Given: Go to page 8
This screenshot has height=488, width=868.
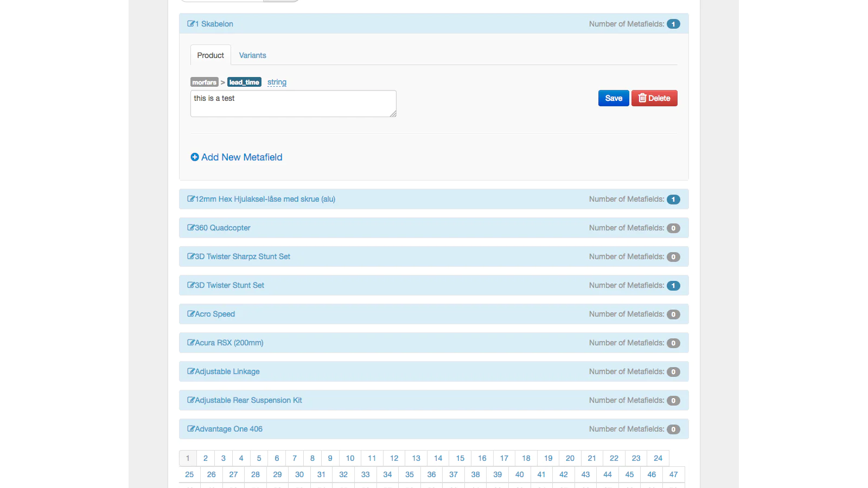Looking at the screenshot, I should coord(312,458).
